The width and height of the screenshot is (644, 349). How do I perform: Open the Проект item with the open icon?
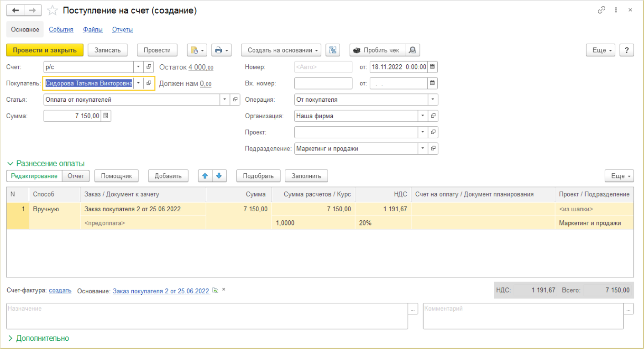coord(433,132)
